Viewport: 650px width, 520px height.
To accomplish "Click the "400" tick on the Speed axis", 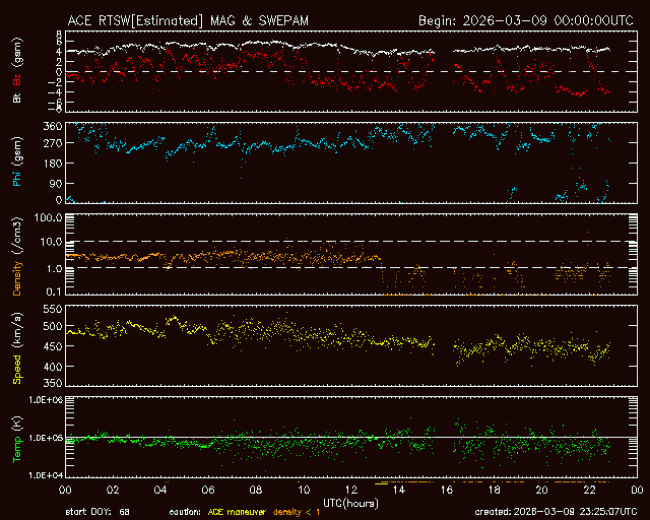I will (x=53, y=367).
